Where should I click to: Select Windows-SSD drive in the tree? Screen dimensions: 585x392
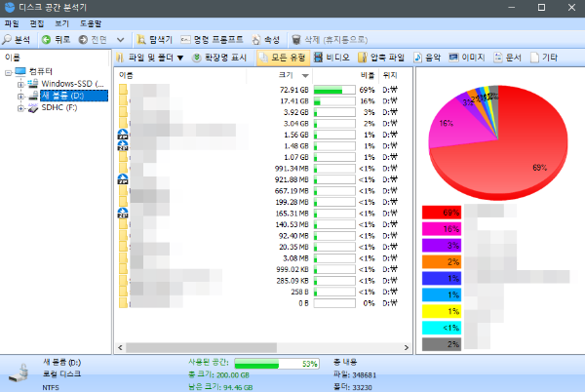tap(72, 84)
